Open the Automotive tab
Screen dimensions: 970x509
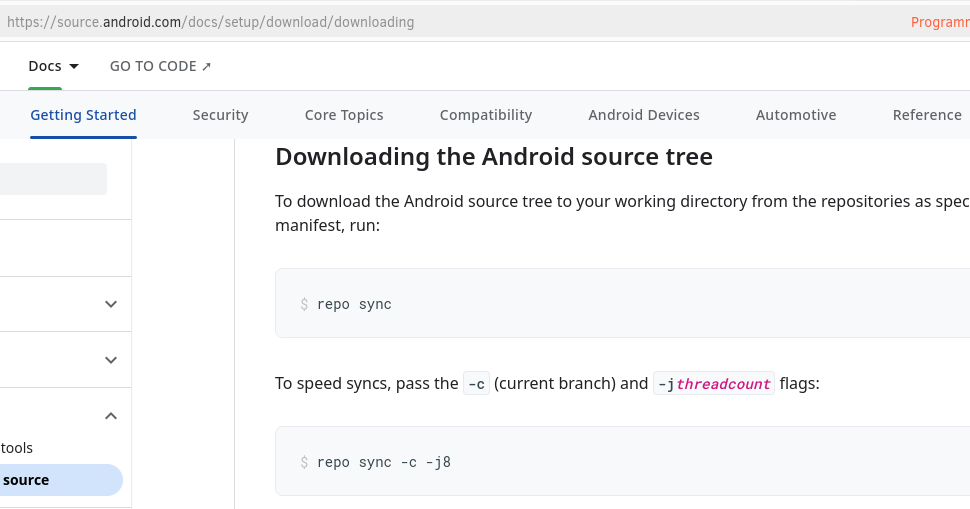(796, 115)
